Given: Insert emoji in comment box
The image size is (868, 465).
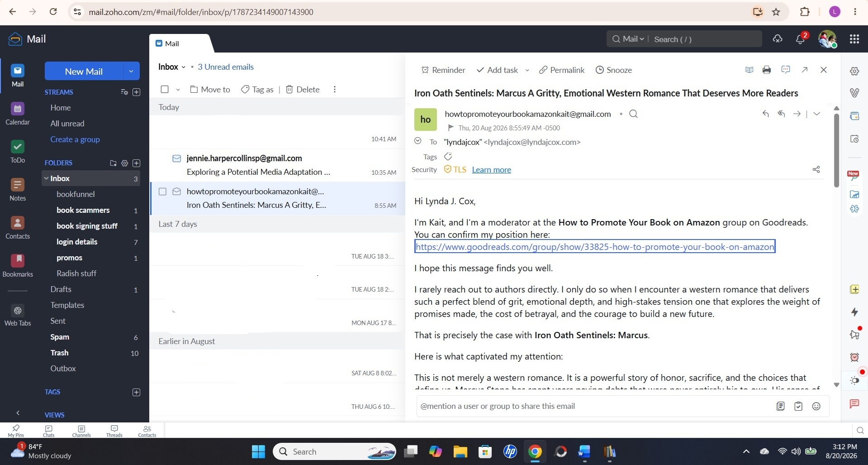Looking at the screenshot, I should [x=816, y=406].
